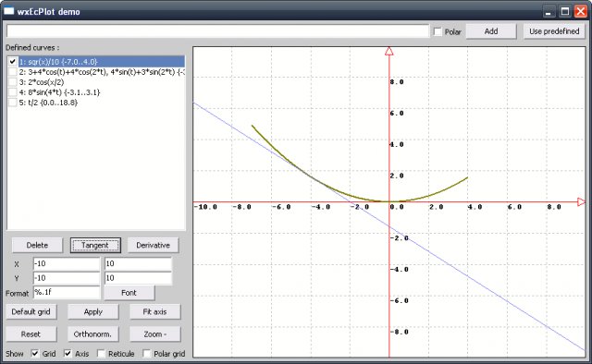Toggle the Grid show checkbox
Screen dimensions: 592x364
coord(35,354)
